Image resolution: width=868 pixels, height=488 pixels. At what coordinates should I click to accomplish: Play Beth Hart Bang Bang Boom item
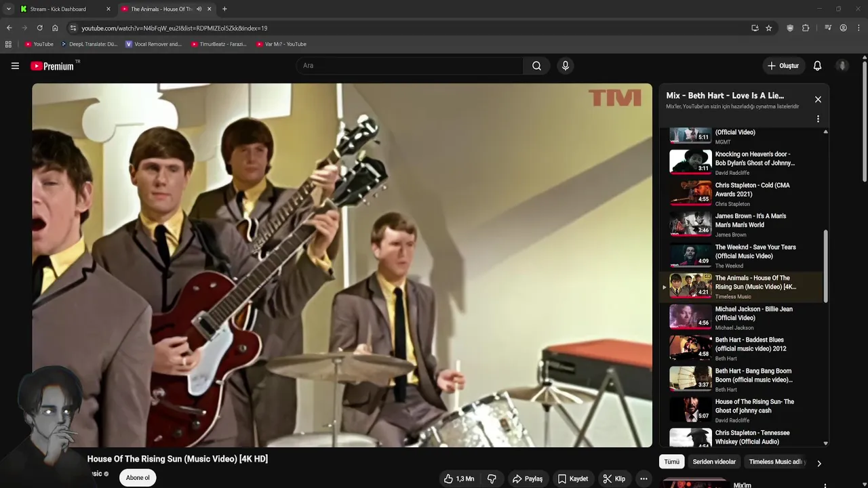point(742,380)
